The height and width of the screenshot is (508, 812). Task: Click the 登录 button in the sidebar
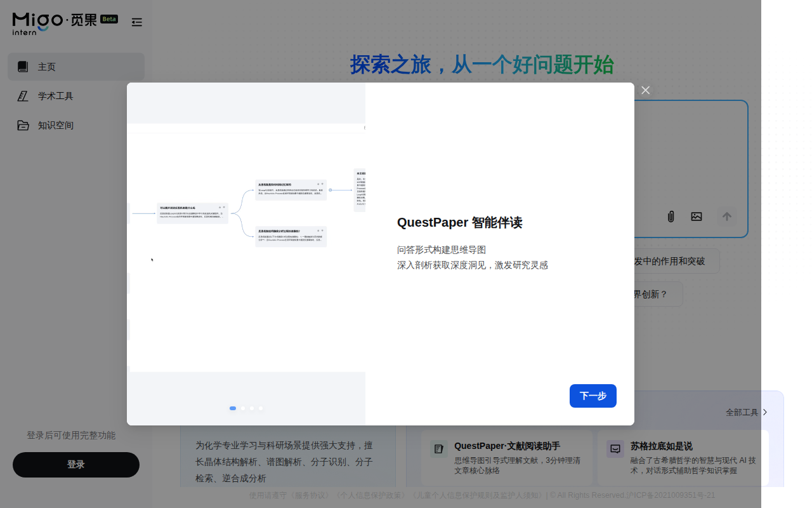(76, 465)
